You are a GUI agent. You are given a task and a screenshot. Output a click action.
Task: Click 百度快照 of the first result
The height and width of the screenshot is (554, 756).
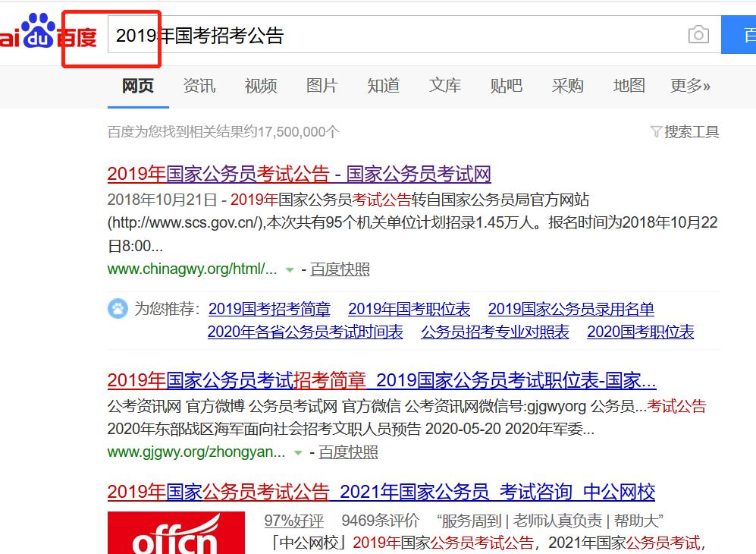pos(340,269)
